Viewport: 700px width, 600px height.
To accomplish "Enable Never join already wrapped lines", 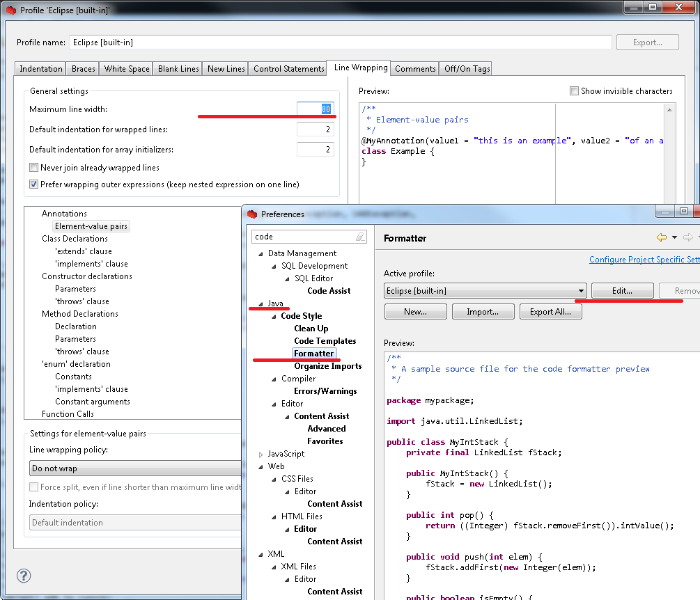I will 33,168.
